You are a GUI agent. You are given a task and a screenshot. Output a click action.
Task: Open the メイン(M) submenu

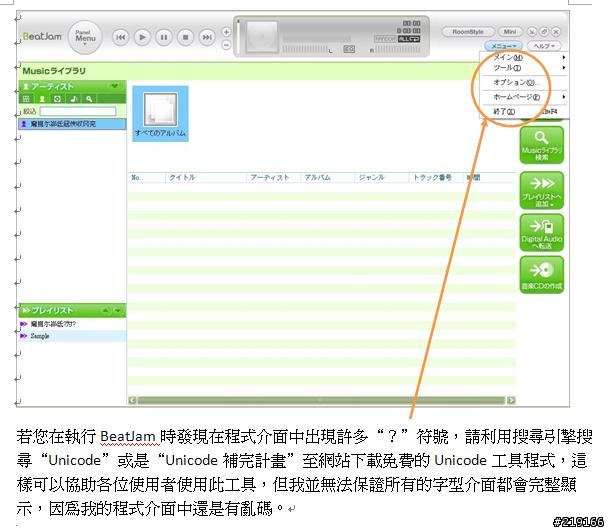point(524,57)
